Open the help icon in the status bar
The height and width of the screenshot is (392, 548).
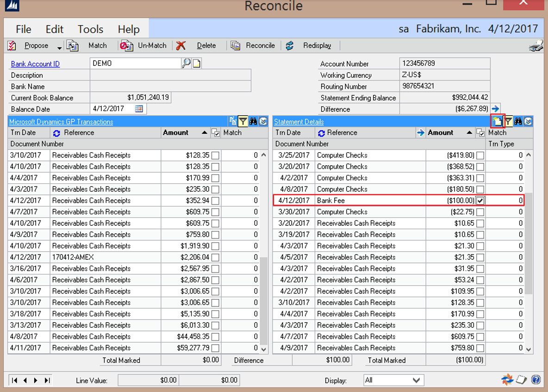tap(536, 380)
